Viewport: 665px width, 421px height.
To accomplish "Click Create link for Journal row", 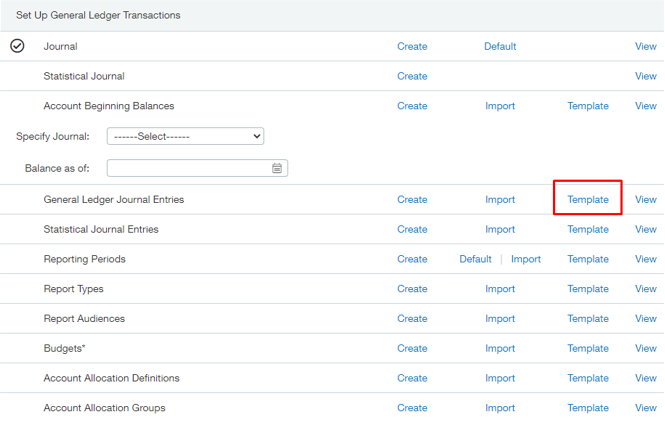I will click(x=412, y=46).
